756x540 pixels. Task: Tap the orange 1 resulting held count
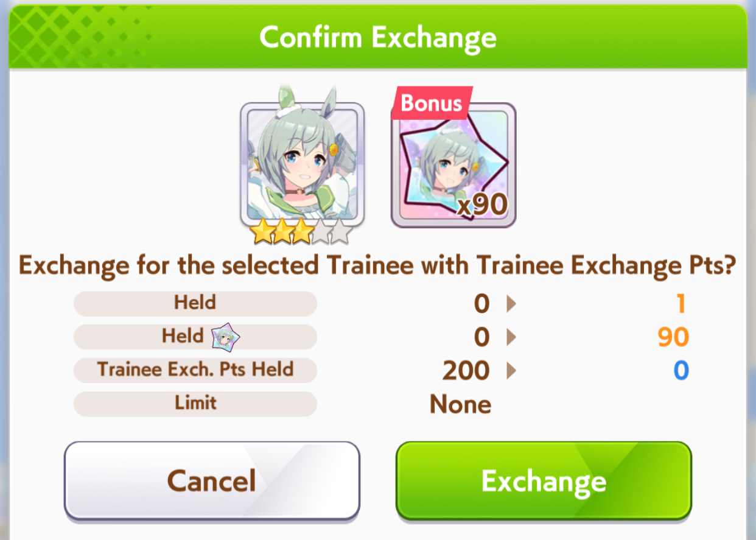pos(681,303)
